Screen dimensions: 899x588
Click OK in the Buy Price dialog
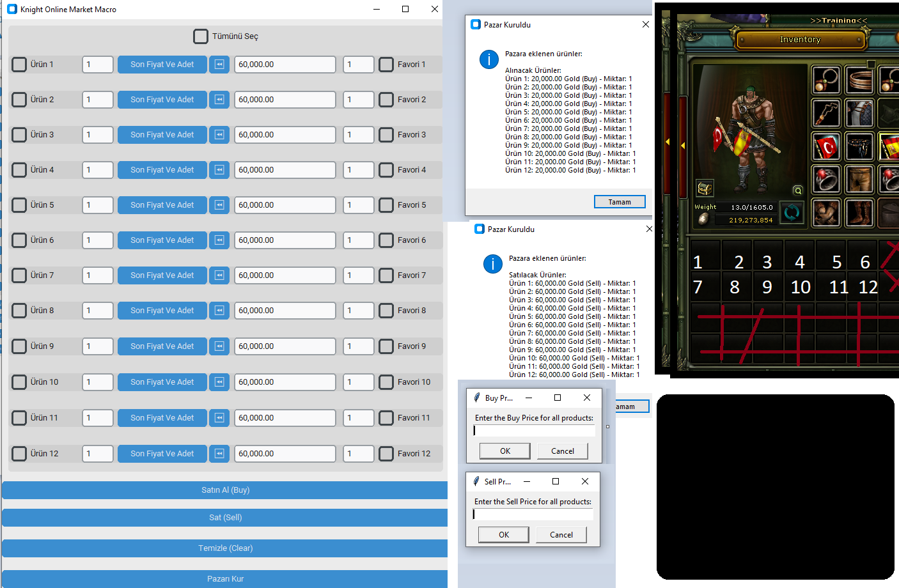(505, 451)
